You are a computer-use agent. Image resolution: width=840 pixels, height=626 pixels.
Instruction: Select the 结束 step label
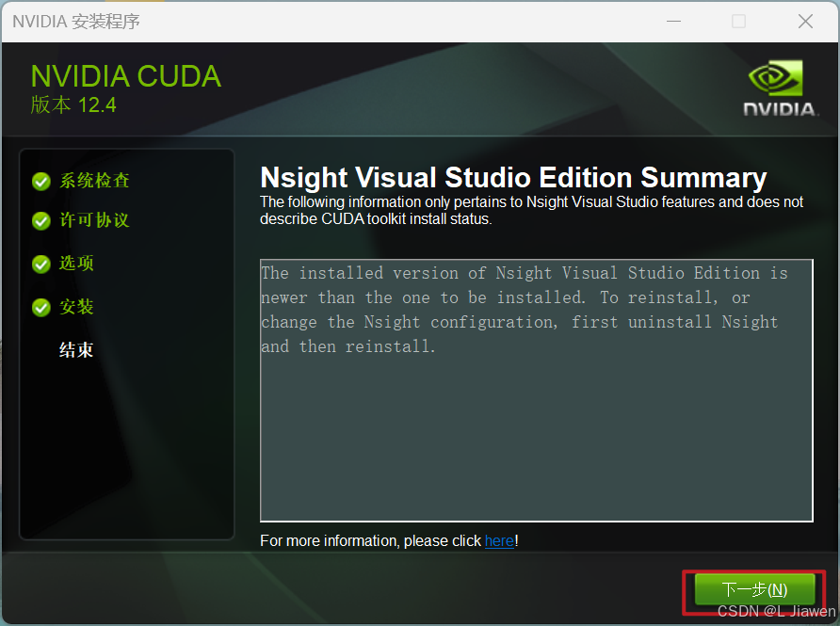coord(76,349)
